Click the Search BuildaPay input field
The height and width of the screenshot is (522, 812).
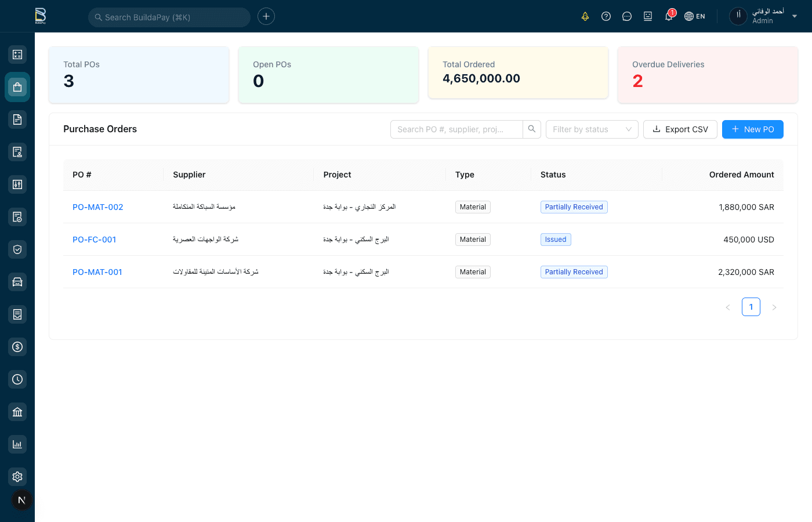(169, 17)
